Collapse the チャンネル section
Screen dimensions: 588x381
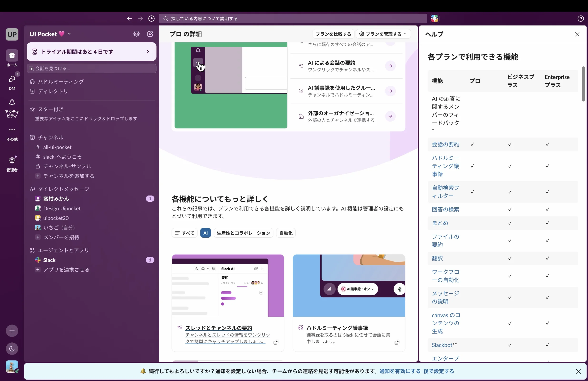coord(50,137)
